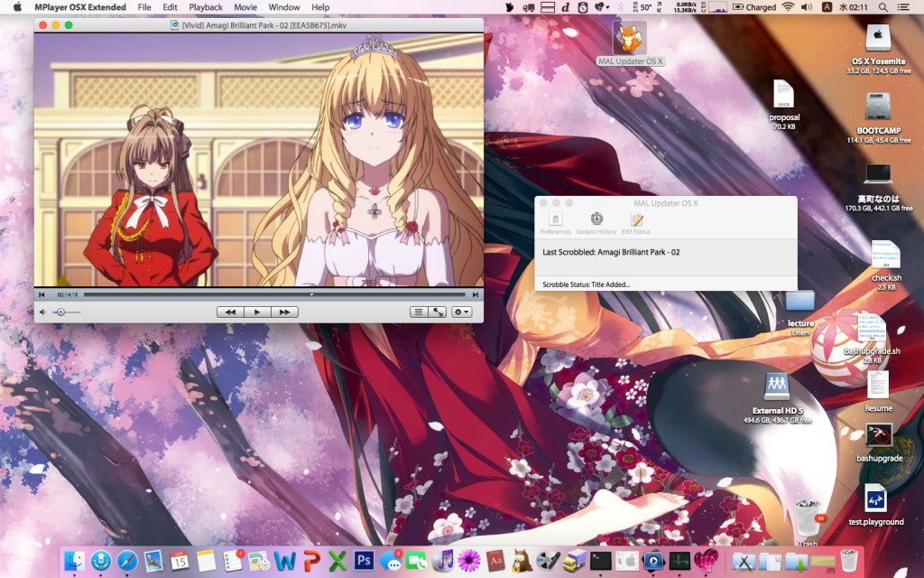Open the MPlayer OSX Extended application menu
The image size is (924, 578).
click(80, 7)
